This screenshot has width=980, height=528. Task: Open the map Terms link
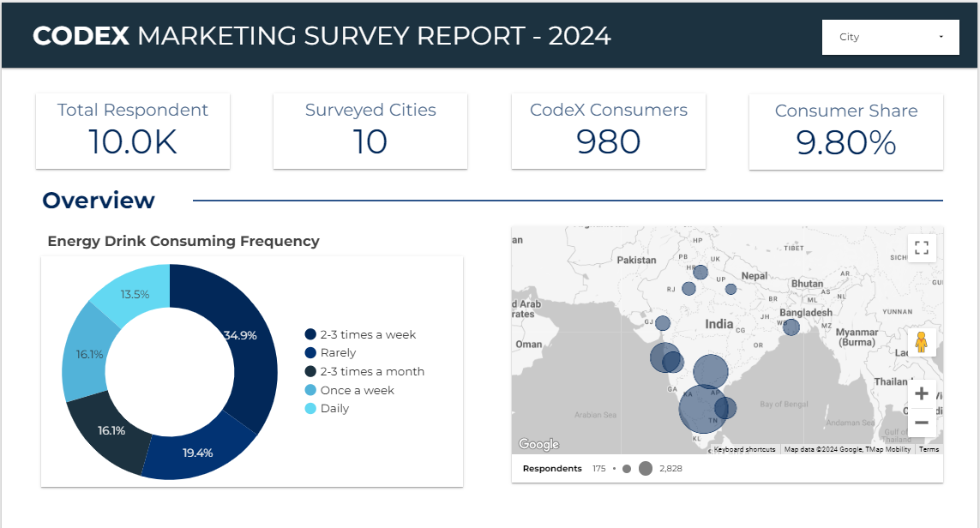[929, 449]
